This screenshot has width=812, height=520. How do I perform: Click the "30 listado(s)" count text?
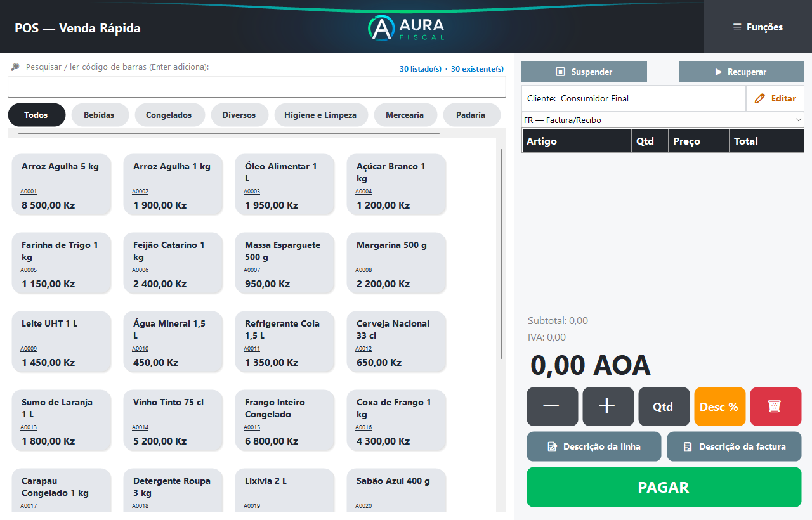click(421, 69)
